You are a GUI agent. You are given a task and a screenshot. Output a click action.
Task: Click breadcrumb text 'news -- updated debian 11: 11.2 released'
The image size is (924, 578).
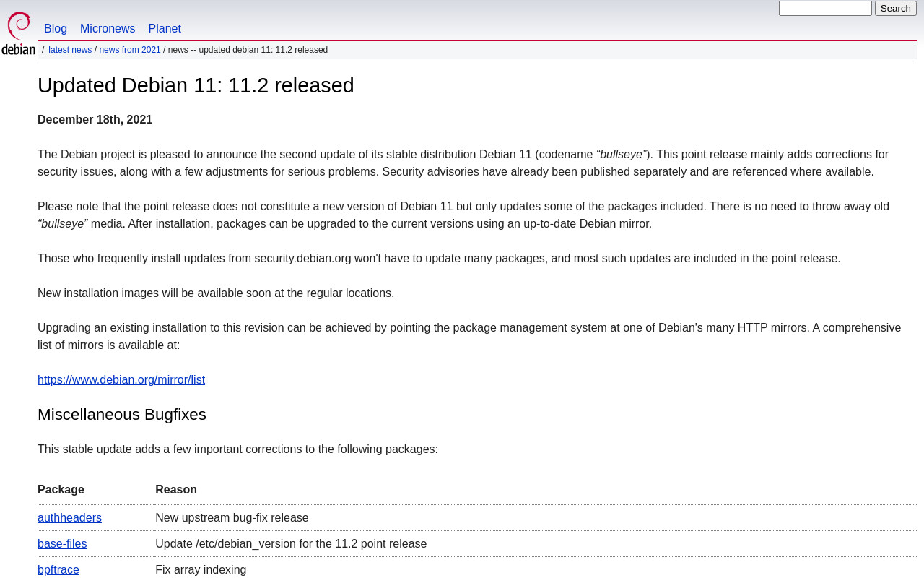[x=248, y=50]
